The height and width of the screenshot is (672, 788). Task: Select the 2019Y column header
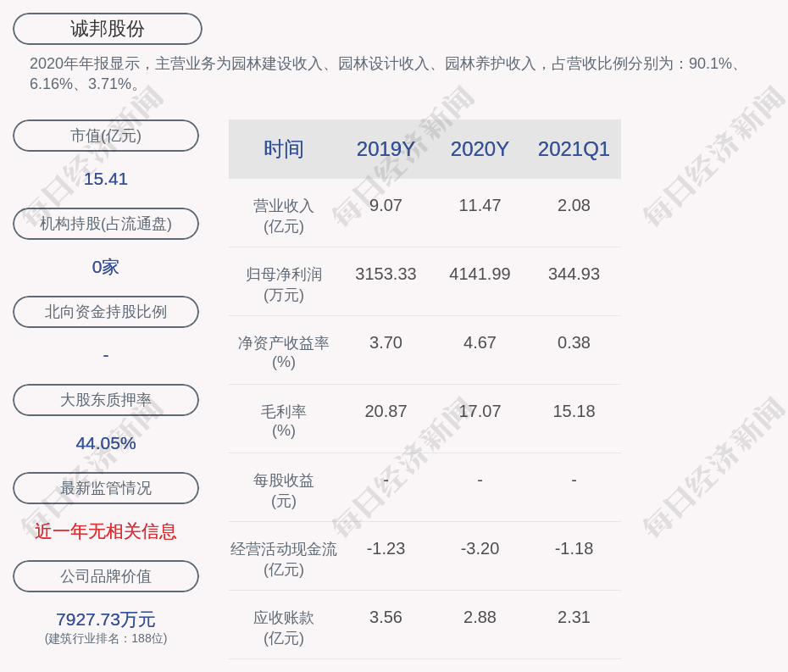386,149
